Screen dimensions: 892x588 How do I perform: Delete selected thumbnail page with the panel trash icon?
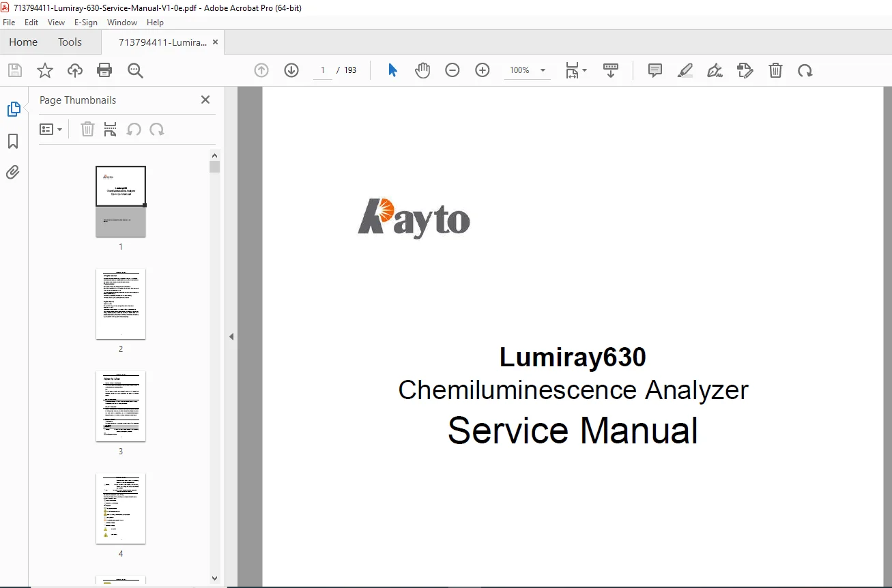87,129
